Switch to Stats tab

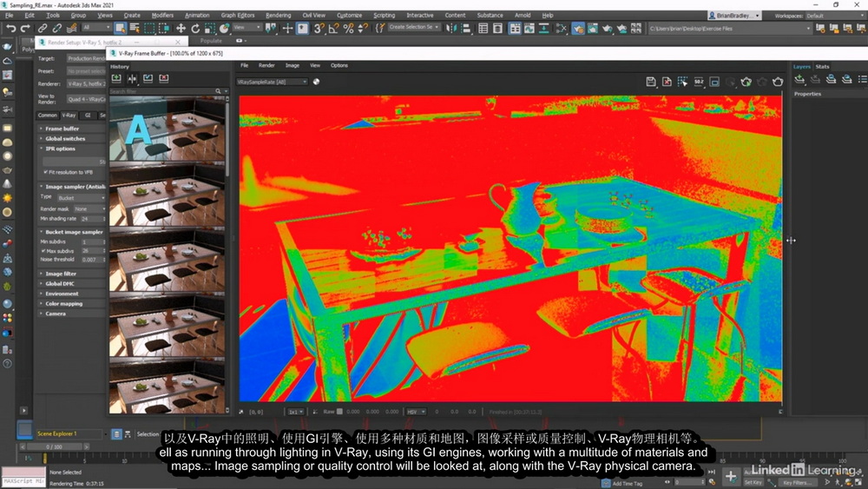(x=822, y=67)
